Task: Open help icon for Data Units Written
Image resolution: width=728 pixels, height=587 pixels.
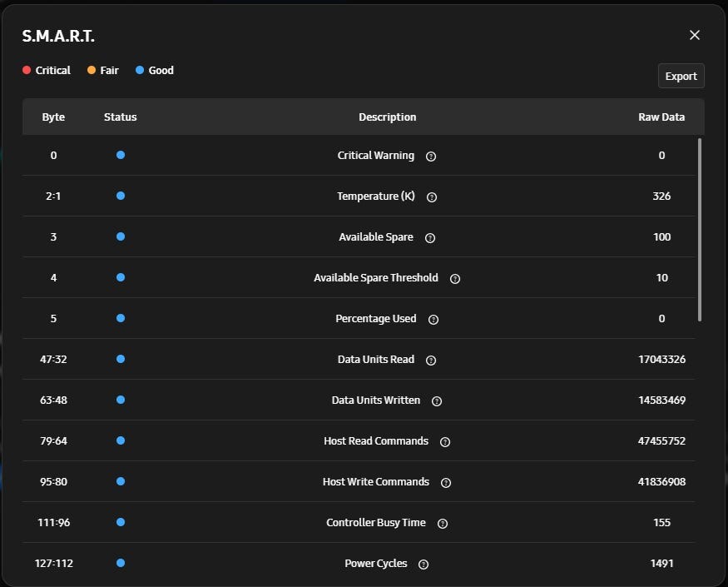Action: pos(437,401)
